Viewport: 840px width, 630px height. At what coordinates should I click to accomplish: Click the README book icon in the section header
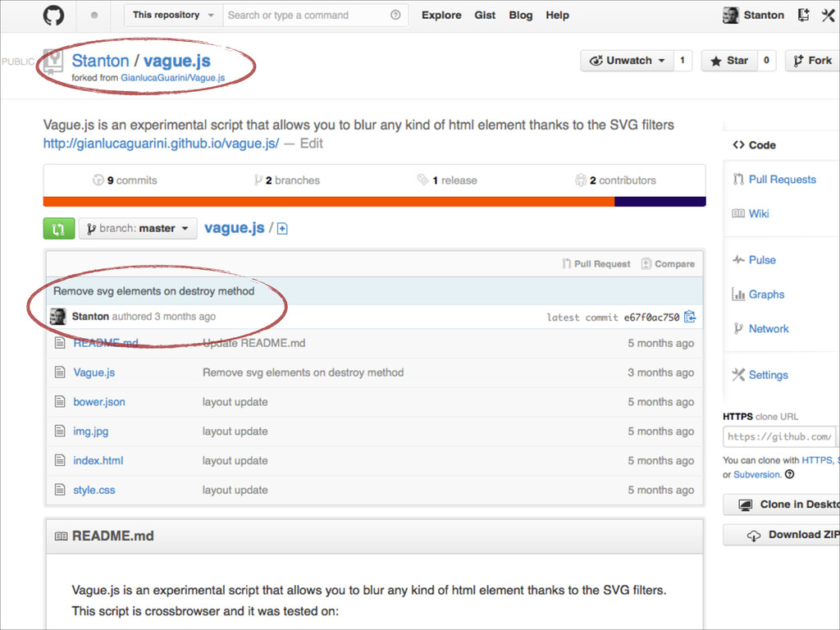pyautogui.click(x=61, y=536)
